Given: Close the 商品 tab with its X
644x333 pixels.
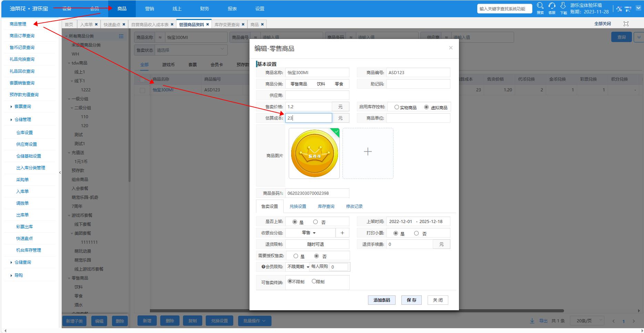Looking at the screenshot, I should tap(262, 24).
